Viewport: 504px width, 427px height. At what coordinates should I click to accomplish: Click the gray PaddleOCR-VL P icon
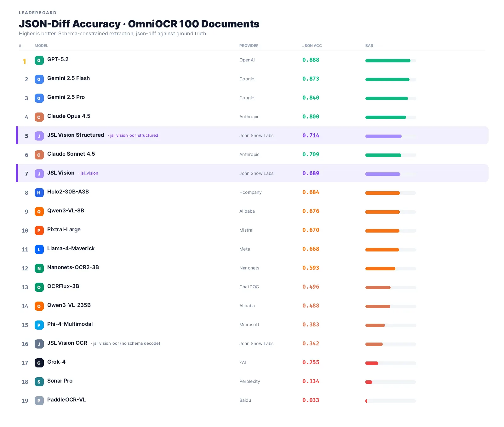tap(39, 401)
